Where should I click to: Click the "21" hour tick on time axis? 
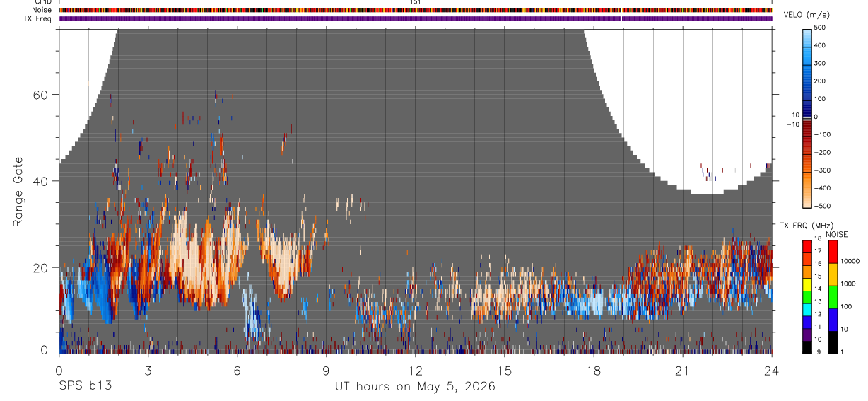(x=682, y=371)
